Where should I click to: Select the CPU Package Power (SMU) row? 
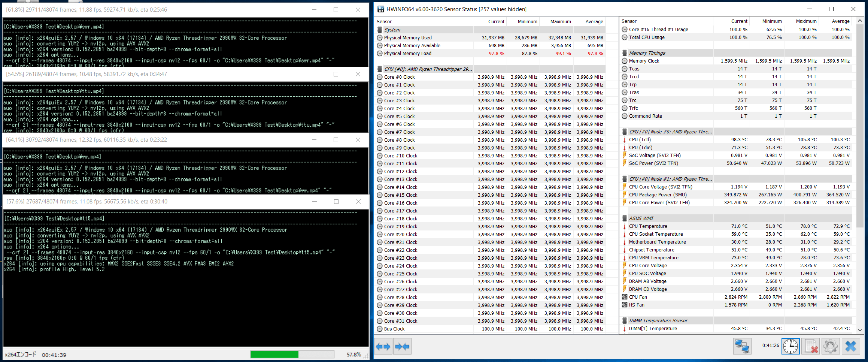coord(736,194)
